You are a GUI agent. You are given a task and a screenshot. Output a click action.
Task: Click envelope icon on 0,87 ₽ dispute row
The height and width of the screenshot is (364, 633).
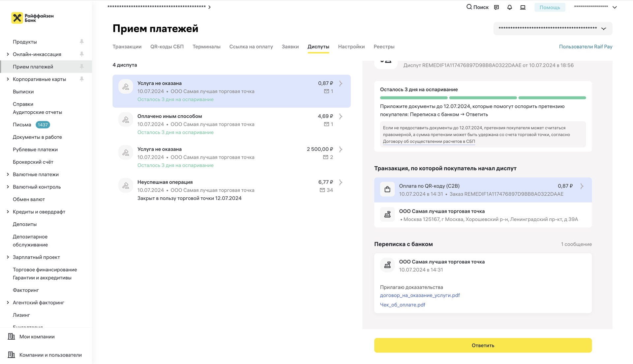pyautogui.click(x=326, y=91)
